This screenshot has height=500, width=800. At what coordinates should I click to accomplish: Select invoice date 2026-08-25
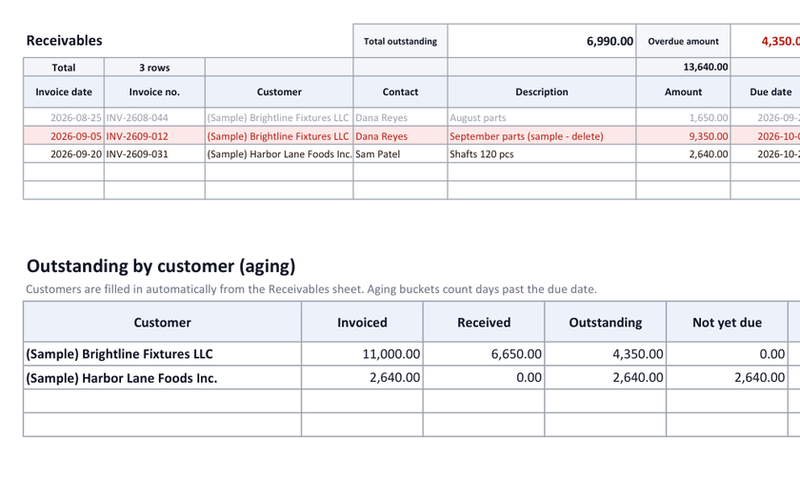coord(64,117)
